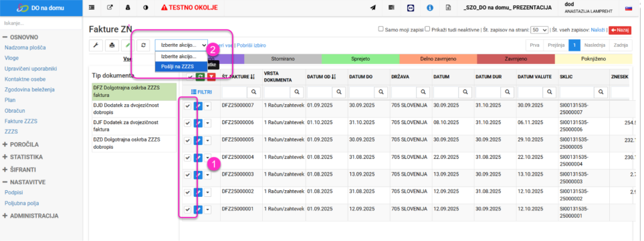Viewport: 644px width, 241px height.
Task: Toggle the sidebar menu icon in top bar
Action: [91, 7]
